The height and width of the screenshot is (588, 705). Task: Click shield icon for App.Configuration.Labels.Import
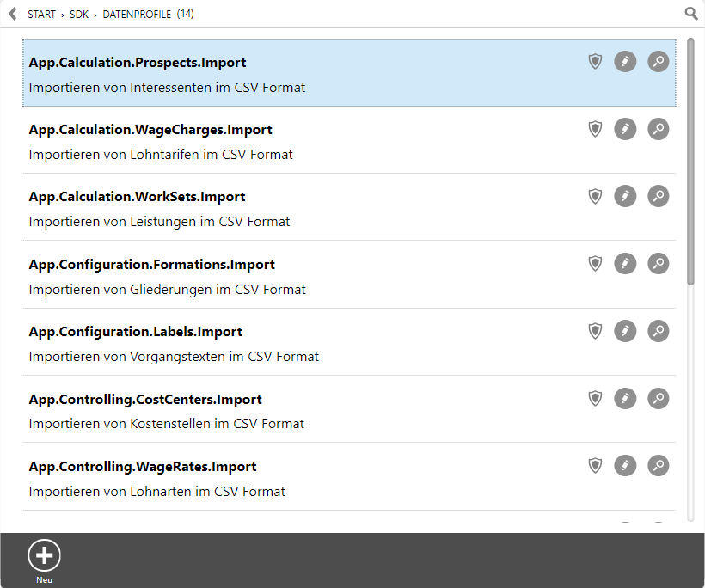click(595, 331)
